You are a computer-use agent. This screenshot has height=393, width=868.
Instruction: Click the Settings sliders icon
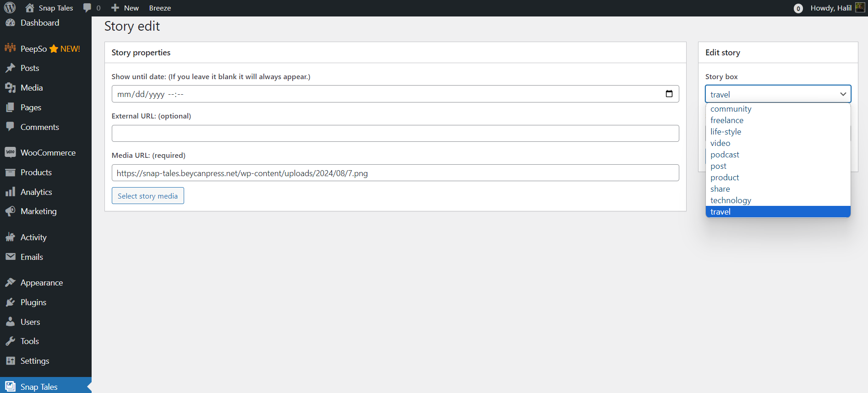point(10,361)
